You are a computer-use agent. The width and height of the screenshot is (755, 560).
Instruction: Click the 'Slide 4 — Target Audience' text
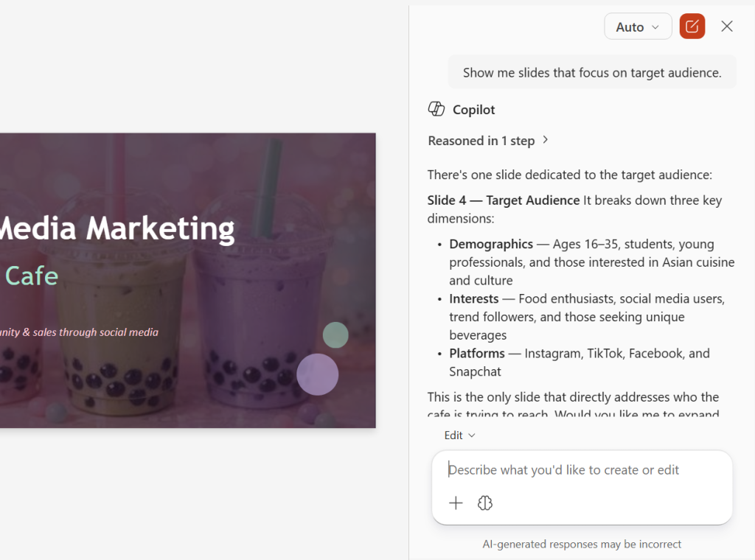(x=503, y=200)
